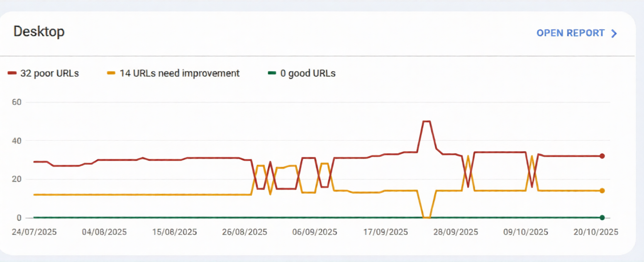Click the 60 value on the y-axis
Viewport: 644px width, 262px height.
(x=17, y=102)
